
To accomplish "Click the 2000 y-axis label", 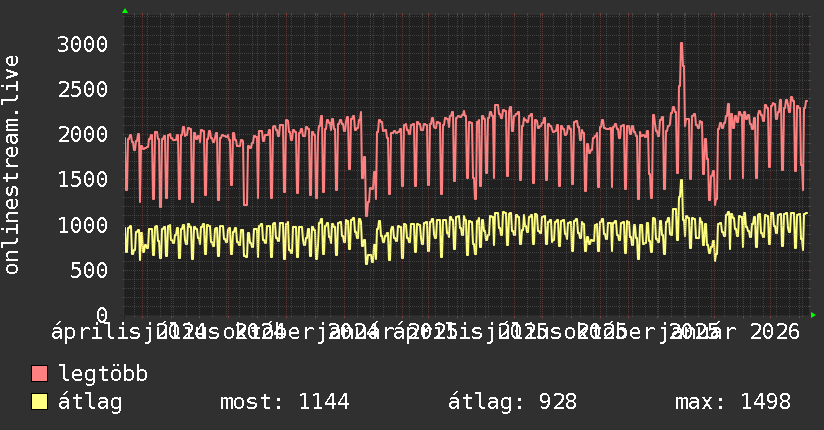I will 83,135.
